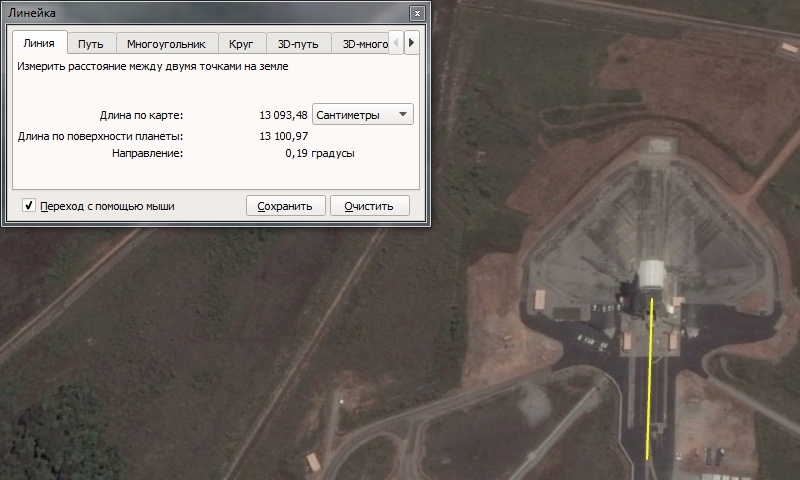
Task: Click the Измерить расстояние description text
Action: (x=153, y=66)
